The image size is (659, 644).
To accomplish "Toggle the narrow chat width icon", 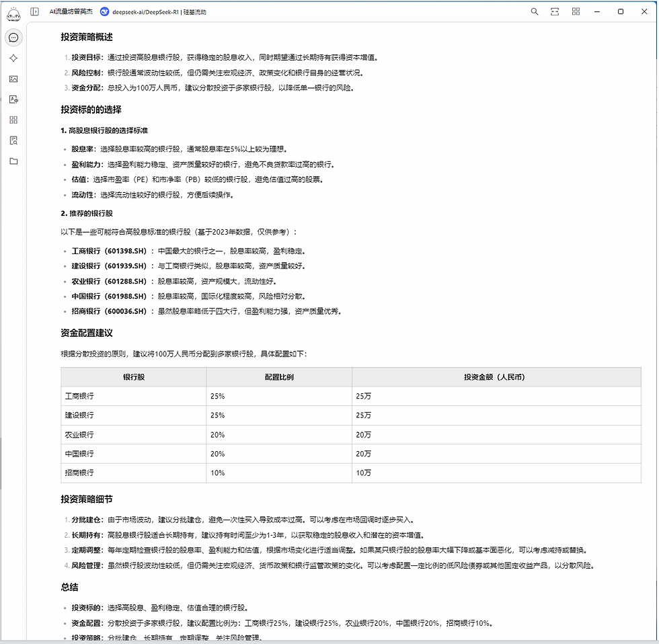I will [x=555, y=11].
